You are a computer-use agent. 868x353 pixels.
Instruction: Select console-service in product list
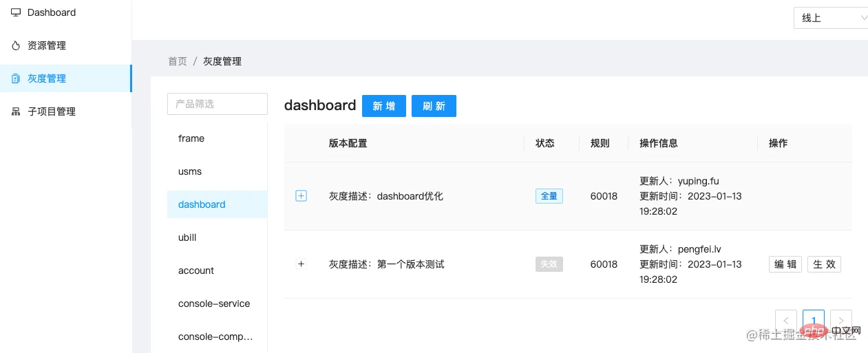click(214, 303)
